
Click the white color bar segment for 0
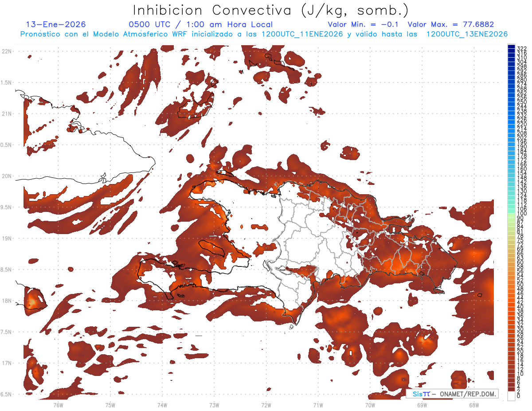[x=511, y=395]
